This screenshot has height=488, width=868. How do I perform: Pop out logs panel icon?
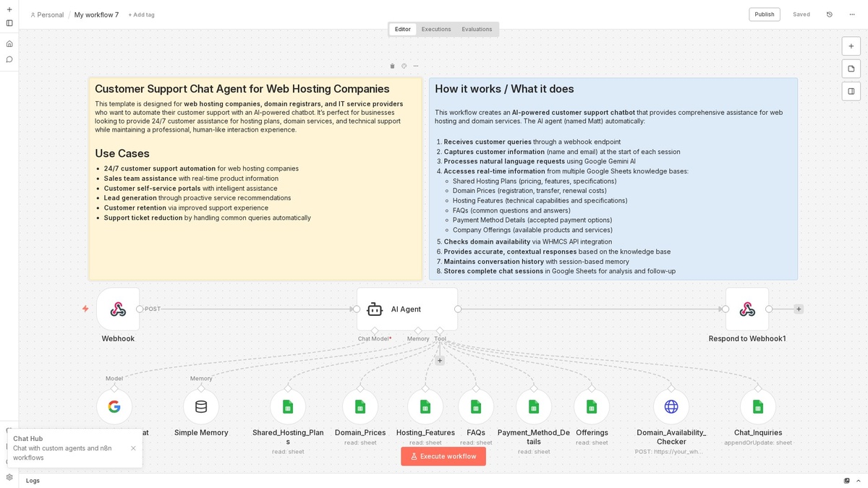coord(846,481)
